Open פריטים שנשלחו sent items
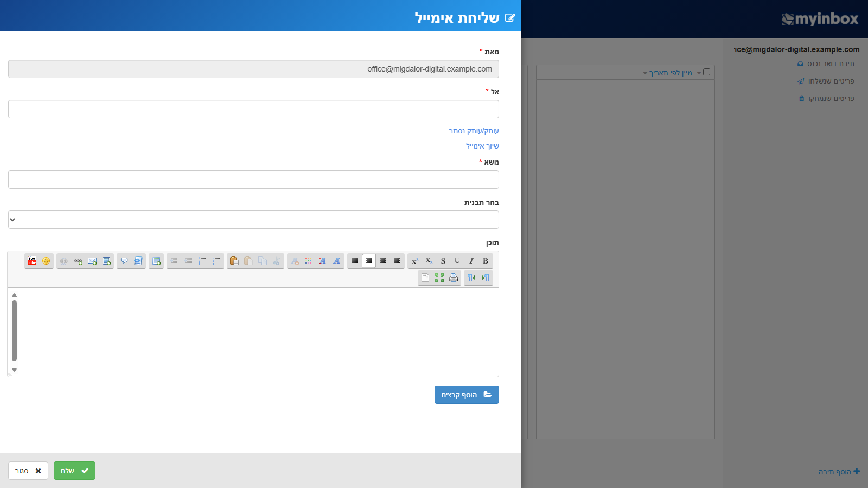Screen dimensions: 868x488 826,81
